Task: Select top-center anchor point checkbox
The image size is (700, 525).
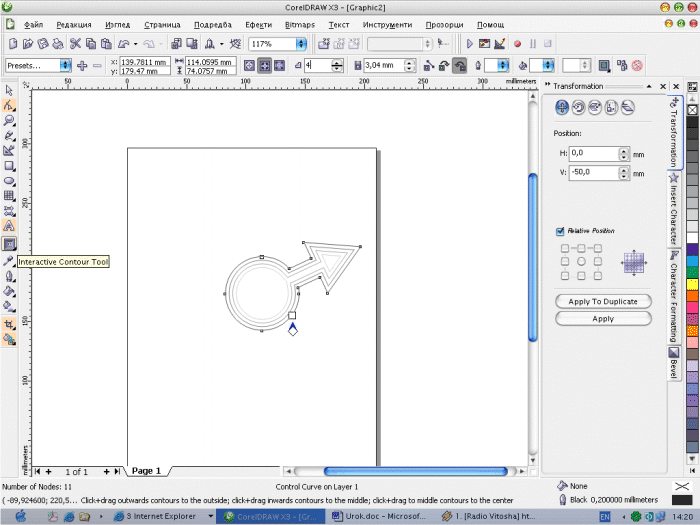Action: click(x=581, y=248)
